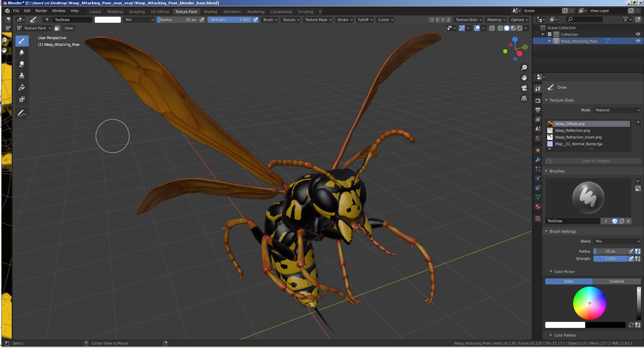Toggle strength pen pressure in the header
644x348 pixels.
click(255, 20)
